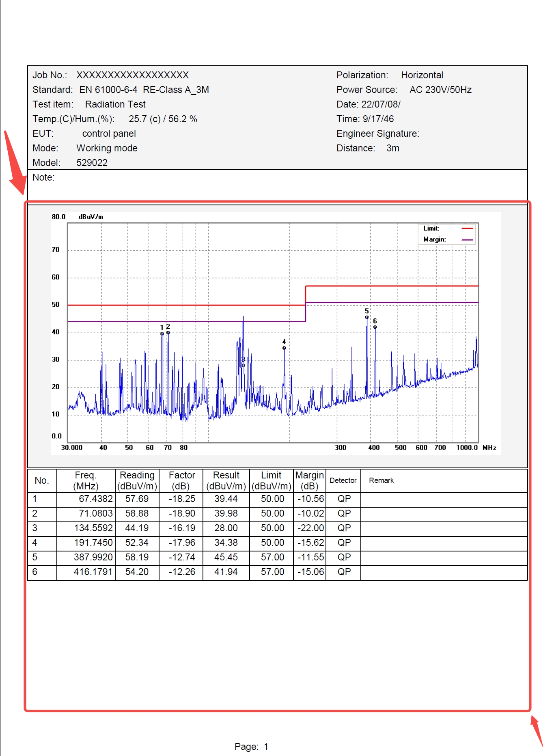The height and width of the screenshot is (756, 554).
Task: Click the reading value 57.69
Action: [x=137, y=499]
